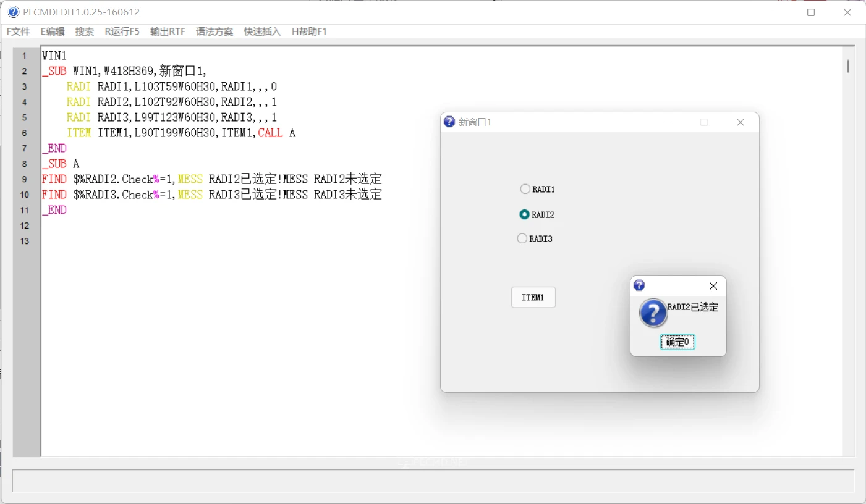Image resolution: width=866 pixels, height=504 pixels.
Task: Close the 新窗口1 window
Action: (741, 122)
